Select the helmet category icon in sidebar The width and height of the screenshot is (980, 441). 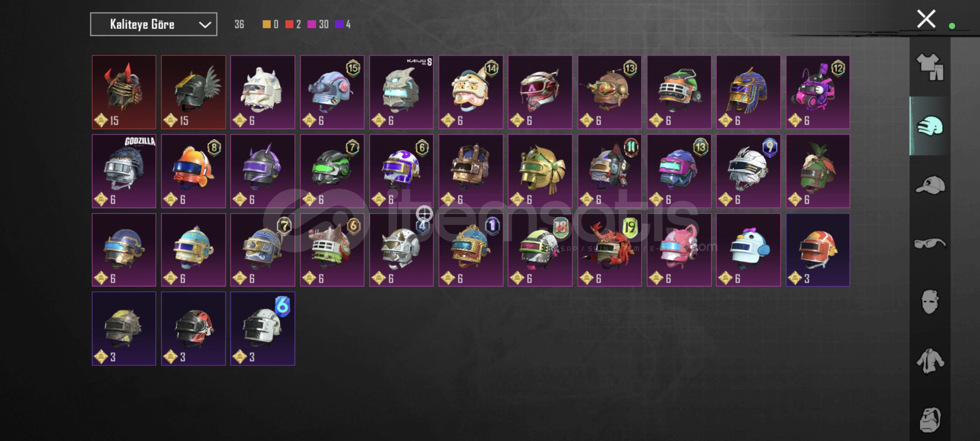pyautogui.click(x=930, y=126)
